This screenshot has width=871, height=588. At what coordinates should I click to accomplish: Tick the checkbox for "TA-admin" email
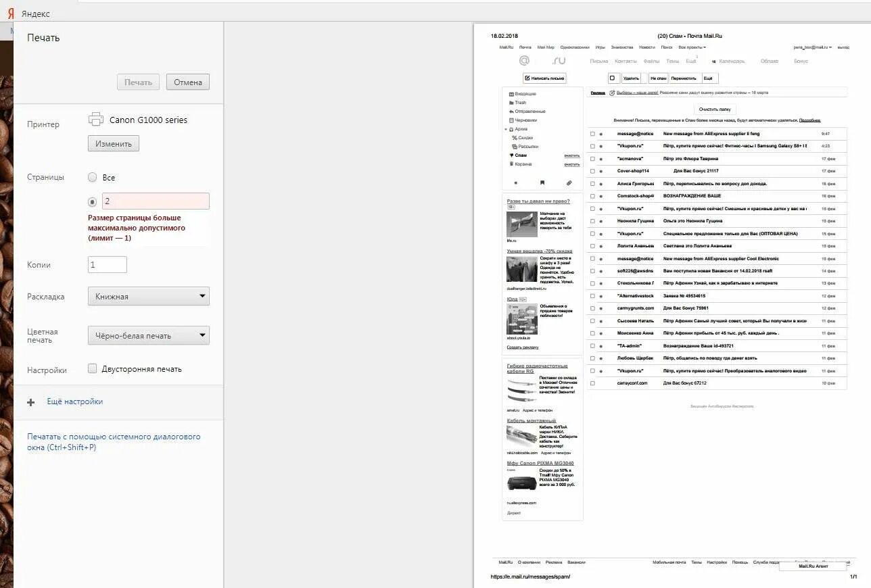(592, 345)
